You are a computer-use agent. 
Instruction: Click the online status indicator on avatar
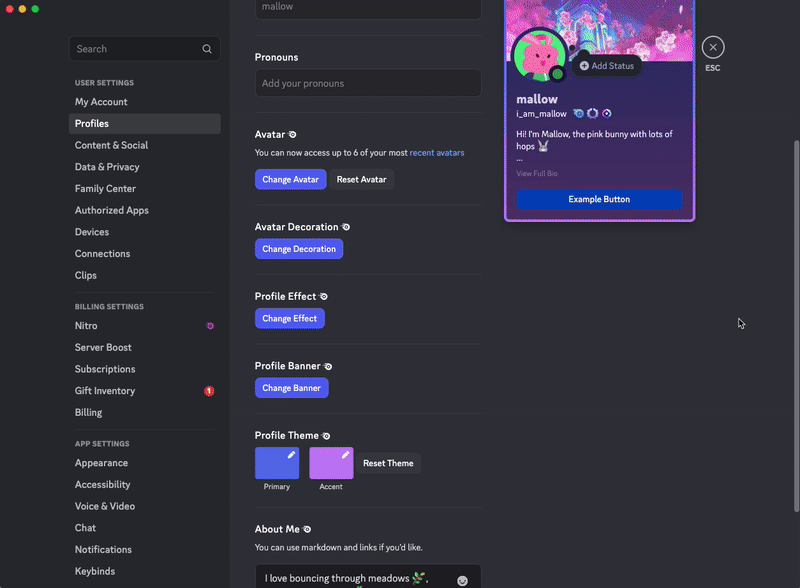558,74
